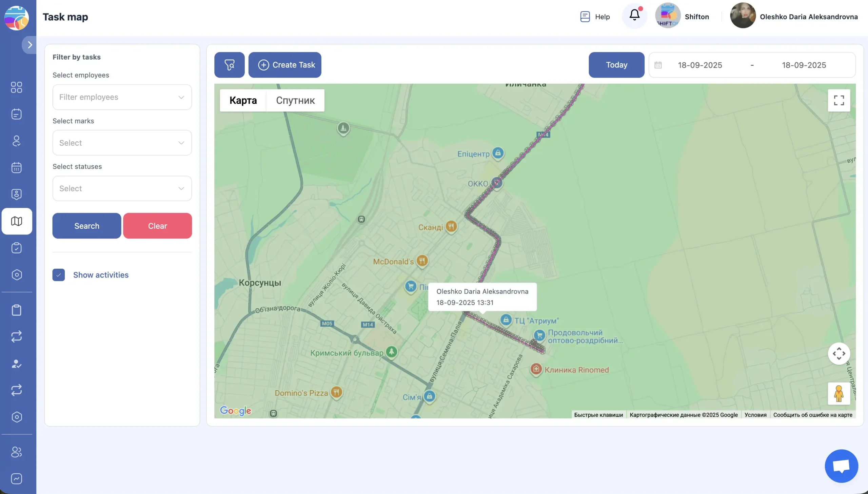Click the calendar icon in sidebar

coord(16,168)
